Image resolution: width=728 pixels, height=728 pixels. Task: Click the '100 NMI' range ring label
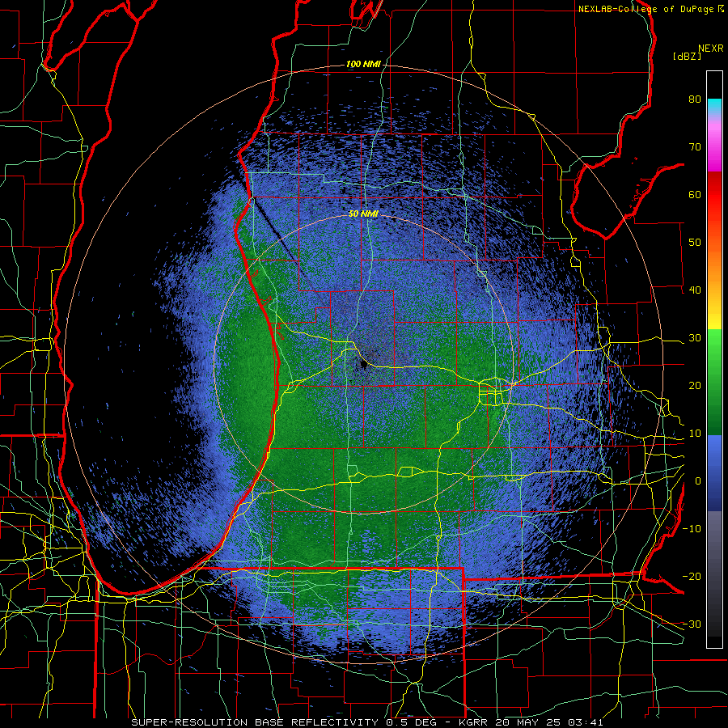click(x=363, y=64)
